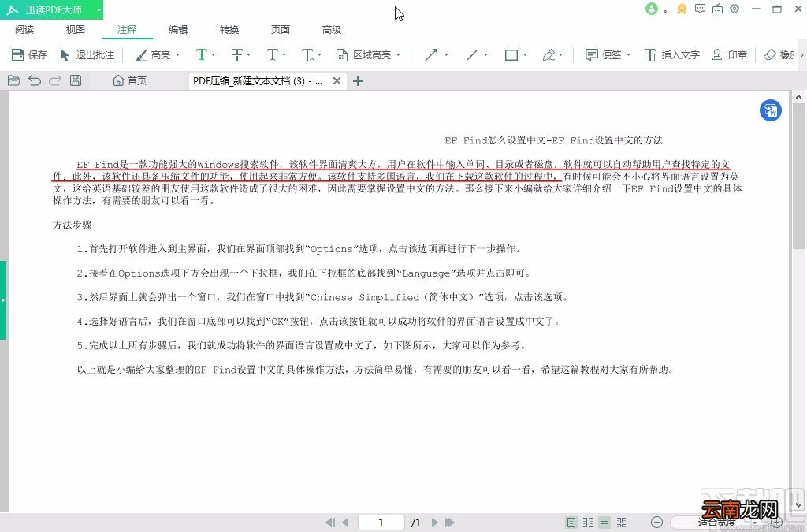Expand the replace text tool options arrow
Viewport: 807px width, 532px height.
(x=320, y=54)
